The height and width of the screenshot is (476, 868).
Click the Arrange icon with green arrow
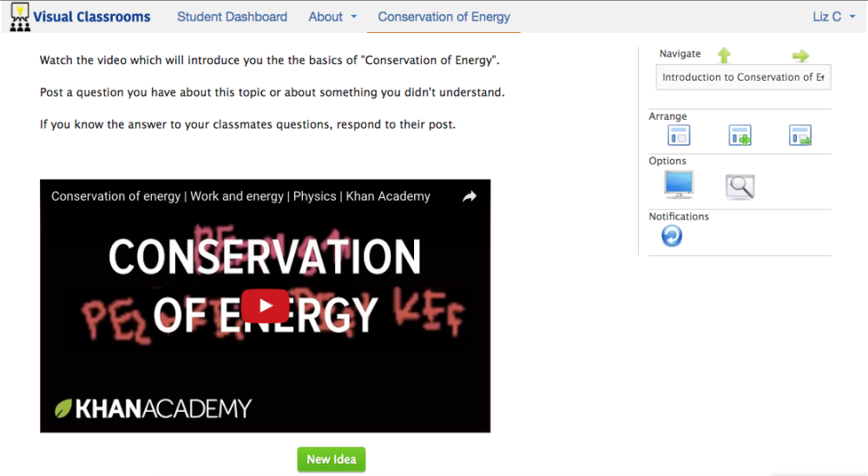tap(800, 136)
